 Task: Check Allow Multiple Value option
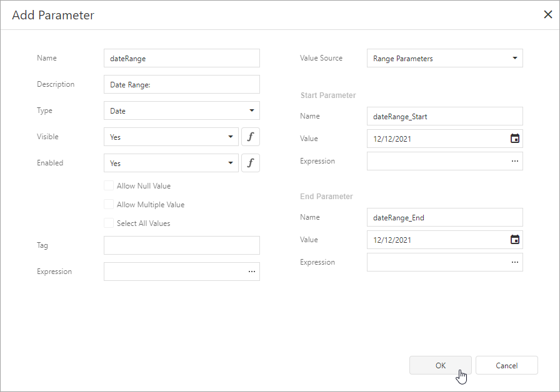(108, 204)
